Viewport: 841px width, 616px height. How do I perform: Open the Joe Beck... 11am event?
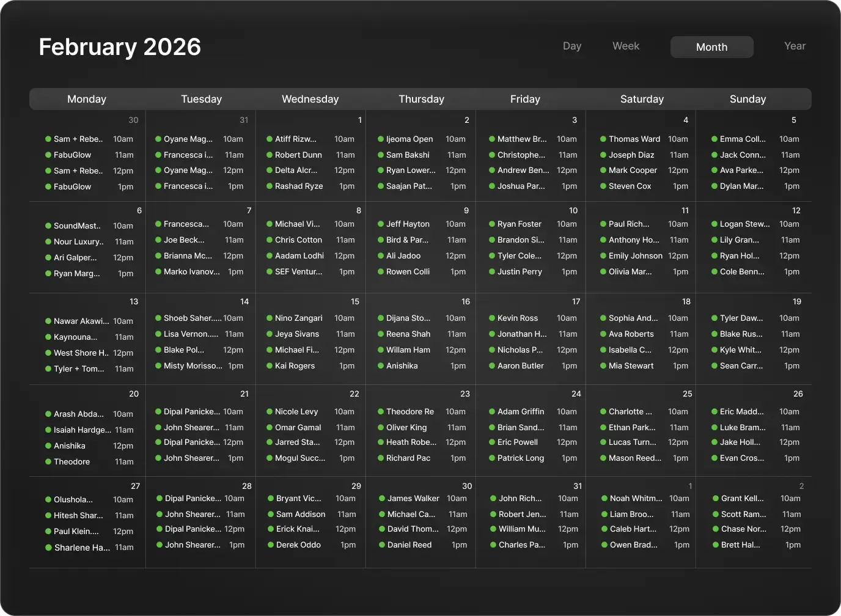point(199,240)
